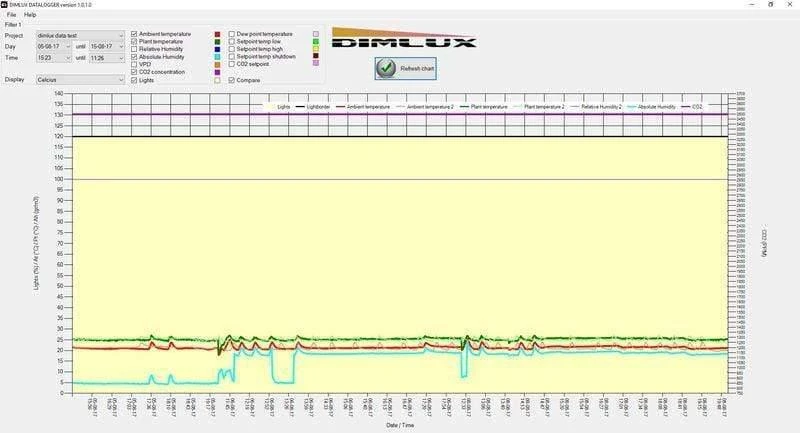The height and width of the screenshot is (433, 800).
Task: Click the Absolute Humidity cyan color swatch
Action: pos(218,57)
